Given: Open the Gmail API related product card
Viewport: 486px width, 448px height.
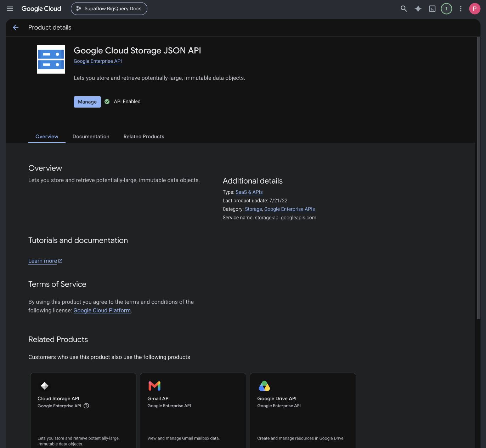Looking at the screenshot, I should (193, 410).
